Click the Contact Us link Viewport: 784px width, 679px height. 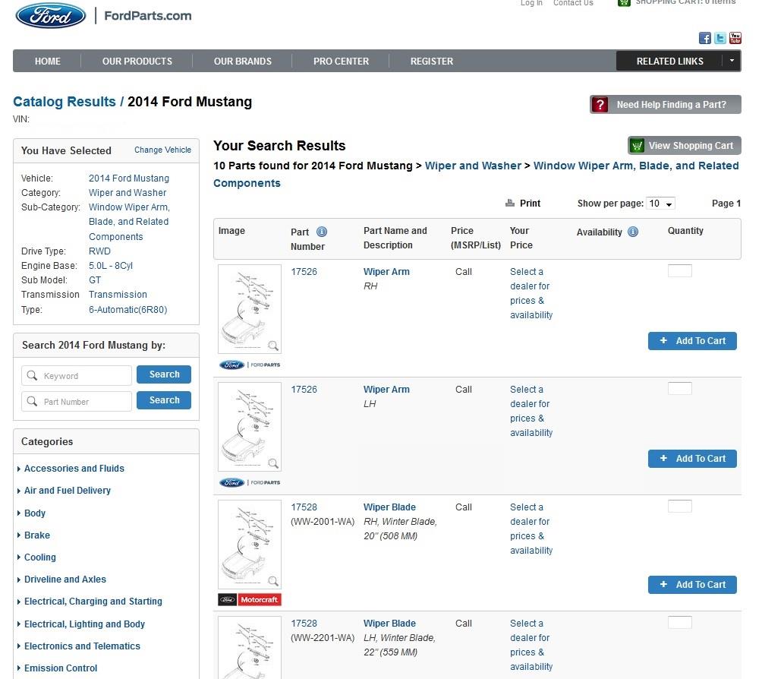click(x=573, y=3)
